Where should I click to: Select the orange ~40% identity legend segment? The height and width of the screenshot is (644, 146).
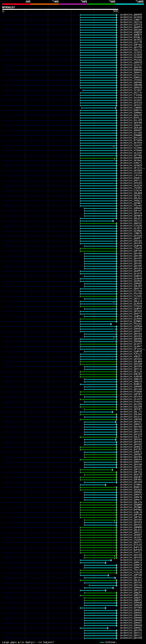(45, 4)
